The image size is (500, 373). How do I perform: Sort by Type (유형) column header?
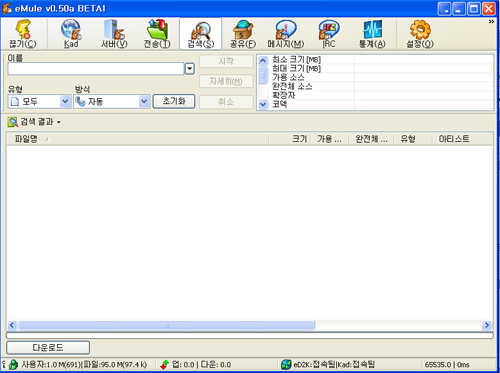point(413,139)
